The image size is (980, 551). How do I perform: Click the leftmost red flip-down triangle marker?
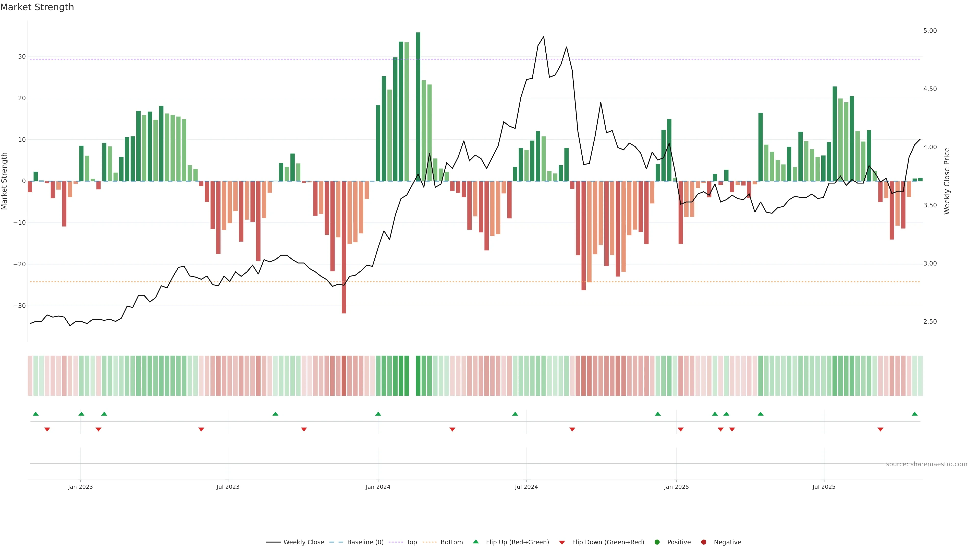point(47,429)
